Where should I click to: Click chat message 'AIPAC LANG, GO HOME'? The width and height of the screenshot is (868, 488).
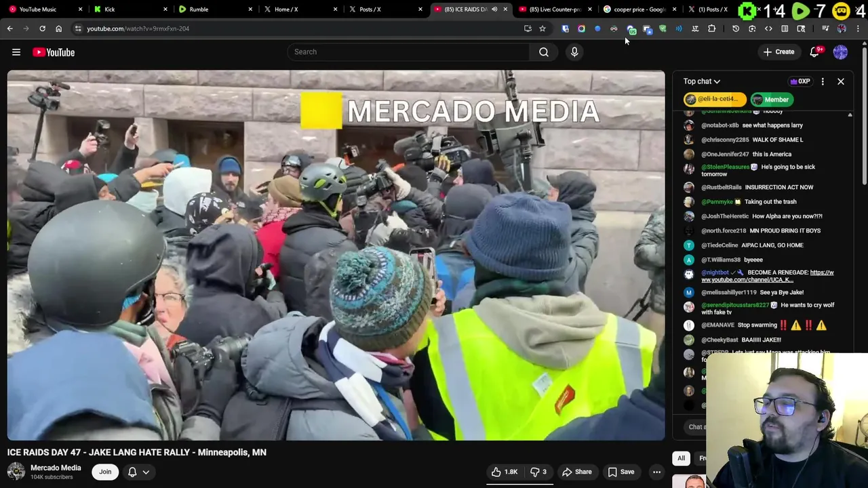pos(772,245)
